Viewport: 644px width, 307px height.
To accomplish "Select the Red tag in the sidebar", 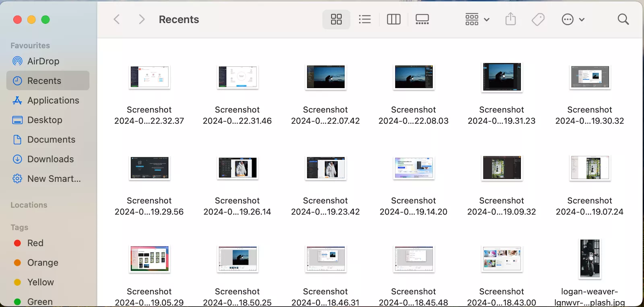I will 35,243.
